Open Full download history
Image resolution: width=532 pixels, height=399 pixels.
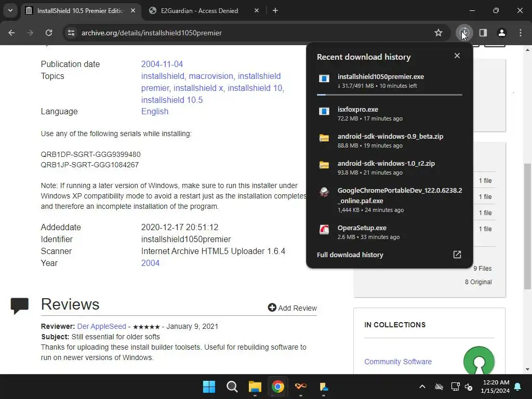pyautogui.click(x=389, y=255)
